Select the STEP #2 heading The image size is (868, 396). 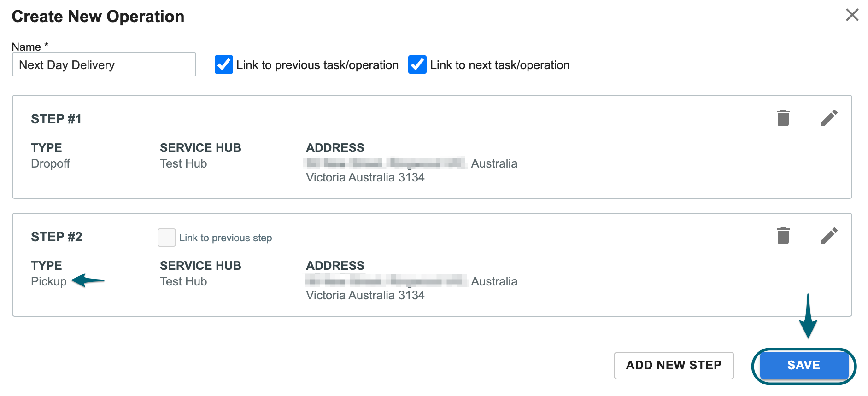(x=56, y=237)
